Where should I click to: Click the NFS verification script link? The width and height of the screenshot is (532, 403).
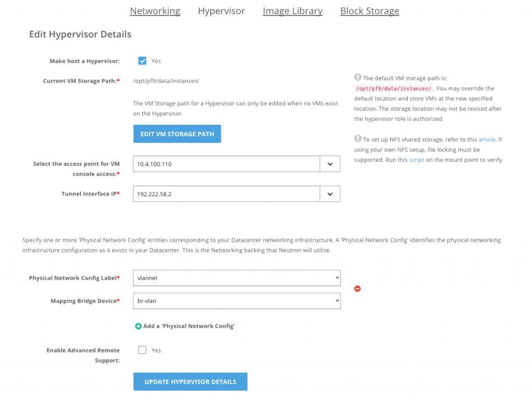(416, 160)
